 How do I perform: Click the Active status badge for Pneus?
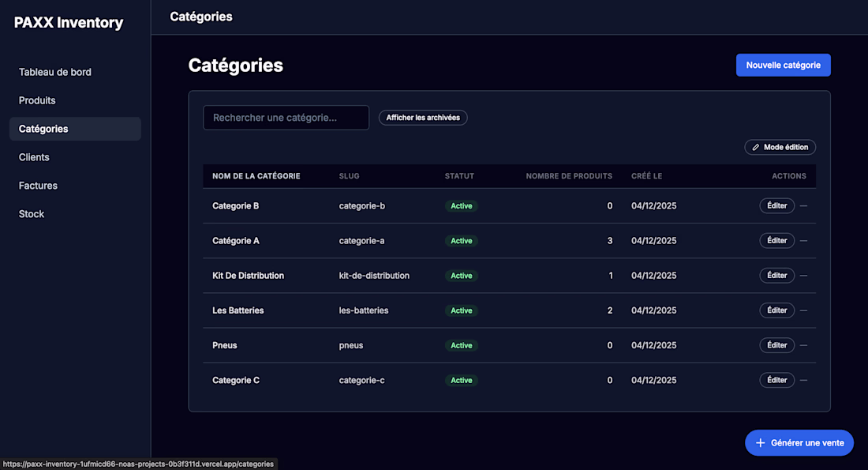pyautogui.click(x=461, y=345)
